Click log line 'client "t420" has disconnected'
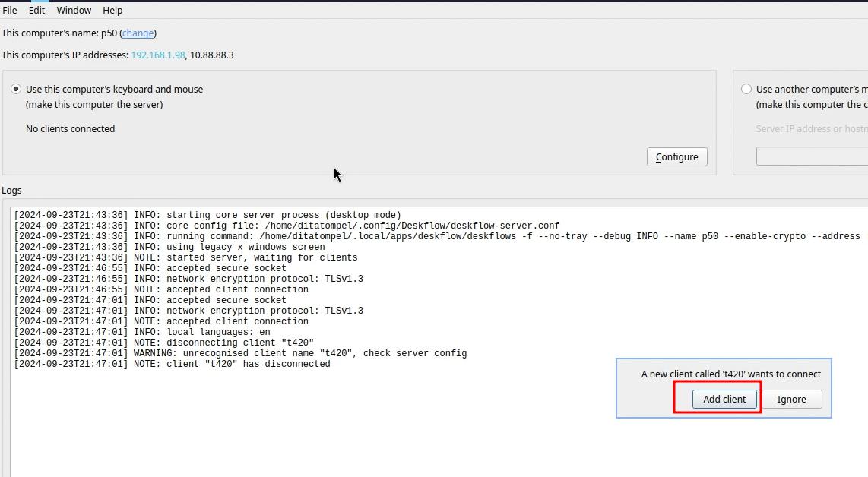868x477 pixels. point(173,364)
